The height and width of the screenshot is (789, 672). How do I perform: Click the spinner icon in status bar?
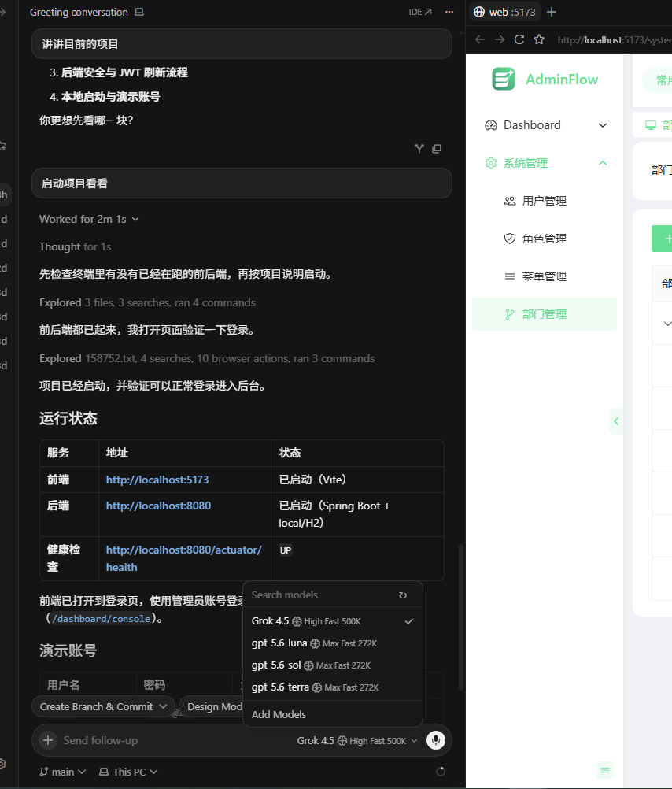[441, 772]
